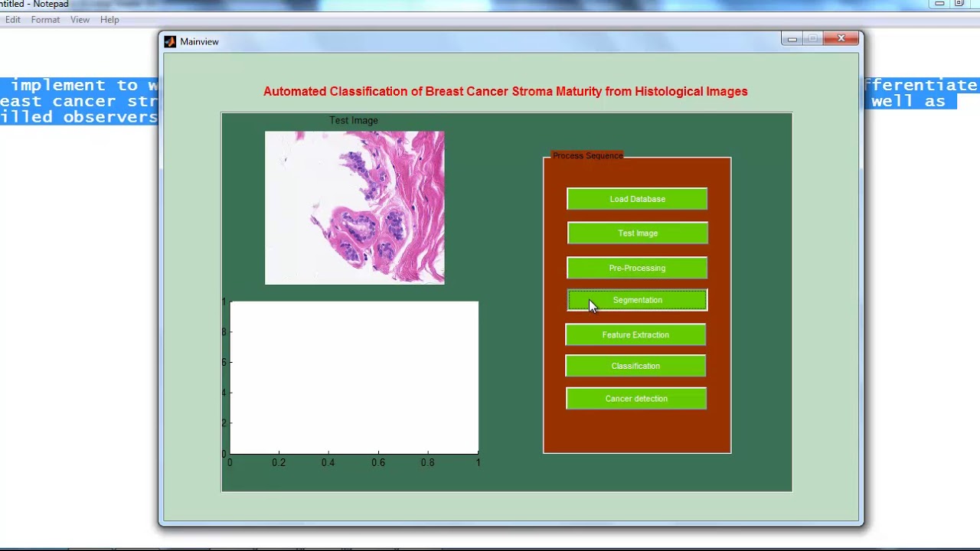The image size is (980, 551).
Task: Click the 'Mainview' window title text
Action: [199, 41]
